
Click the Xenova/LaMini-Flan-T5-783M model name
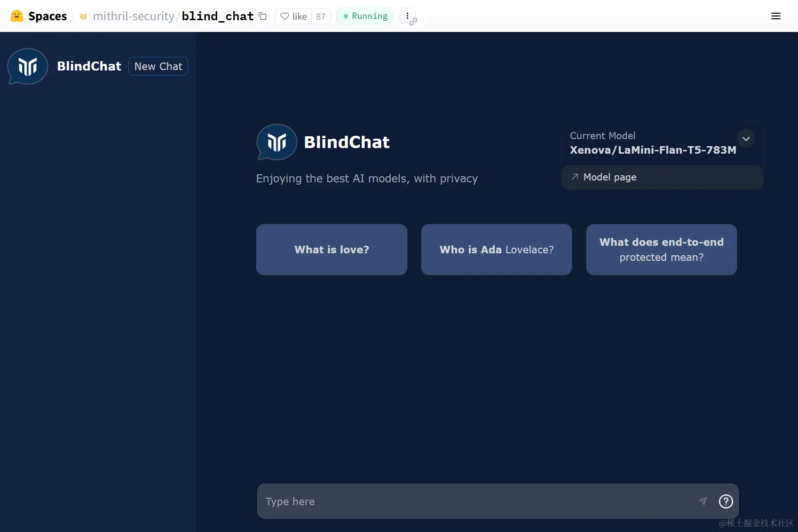click(653, 150)
